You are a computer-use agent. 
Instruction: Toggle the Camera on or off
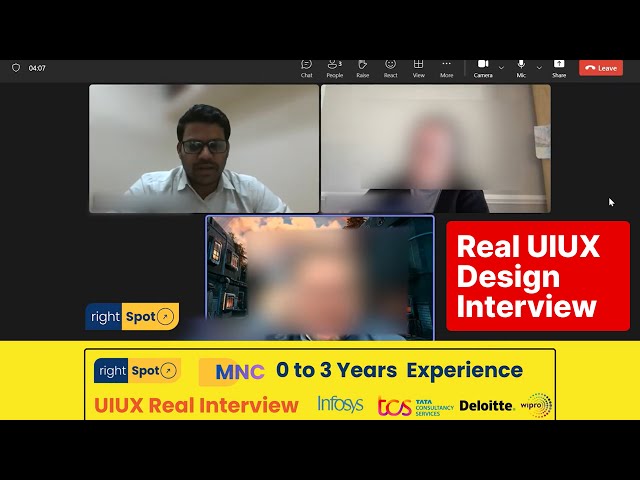[483, 69]
